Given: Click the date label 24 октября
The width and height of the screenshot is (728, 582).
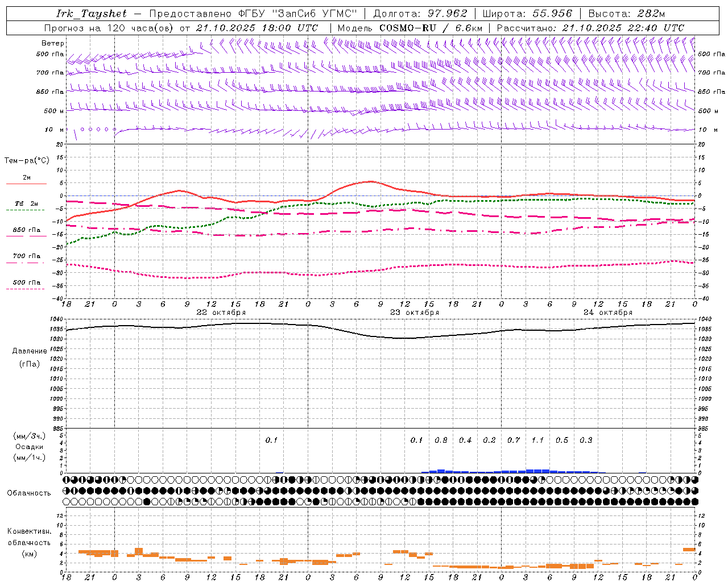Looking at the screenshot, I should (x=608, y=313).
